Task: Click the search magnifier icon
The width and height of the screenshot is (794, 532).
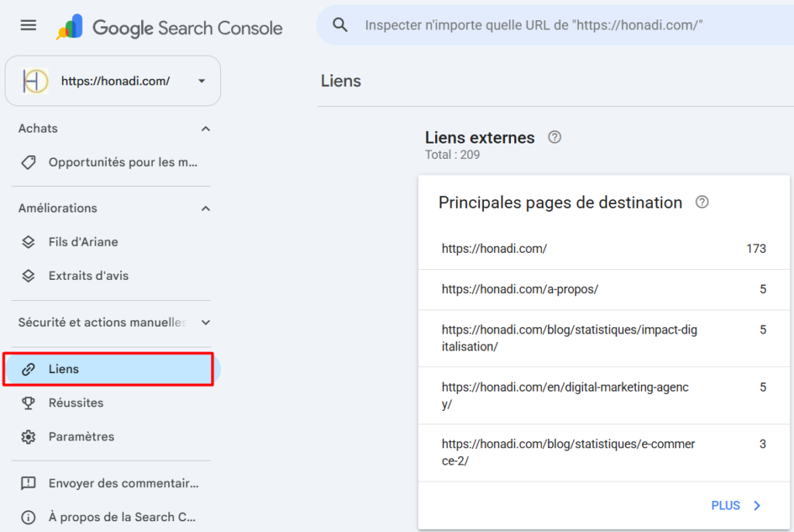Action: [340, 25]
